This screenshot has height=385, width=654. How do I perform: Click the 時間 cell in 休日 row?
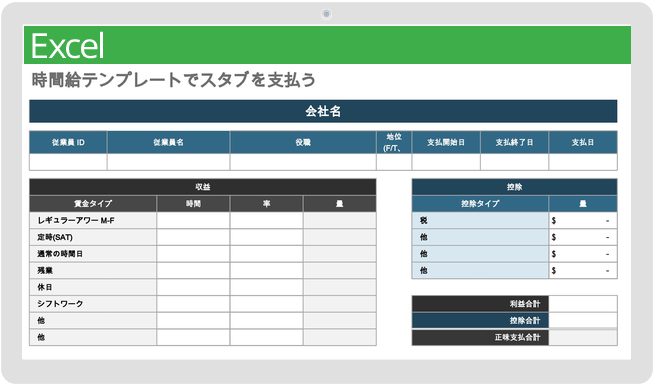[193, 287]
